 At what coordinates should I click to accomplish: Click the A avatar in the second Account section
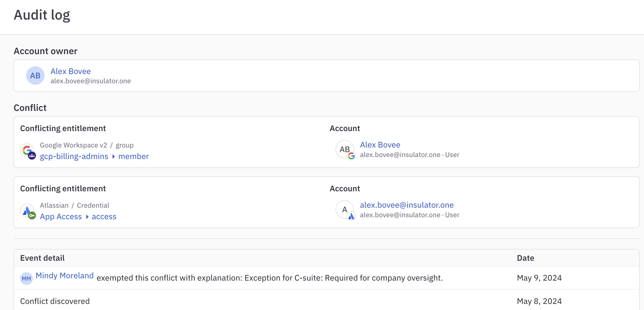(344, 209)
